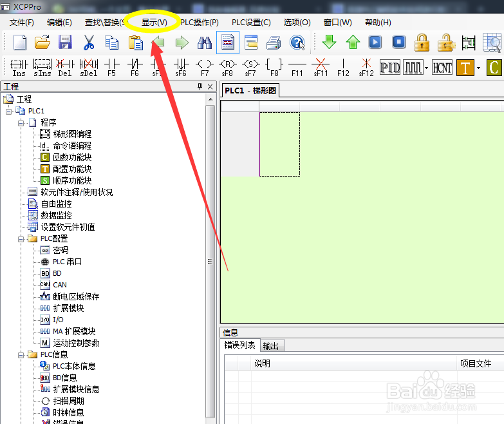Upload program with green up arrow
The height and width of the screenshot is (424, 504).
tap(353, 42)
